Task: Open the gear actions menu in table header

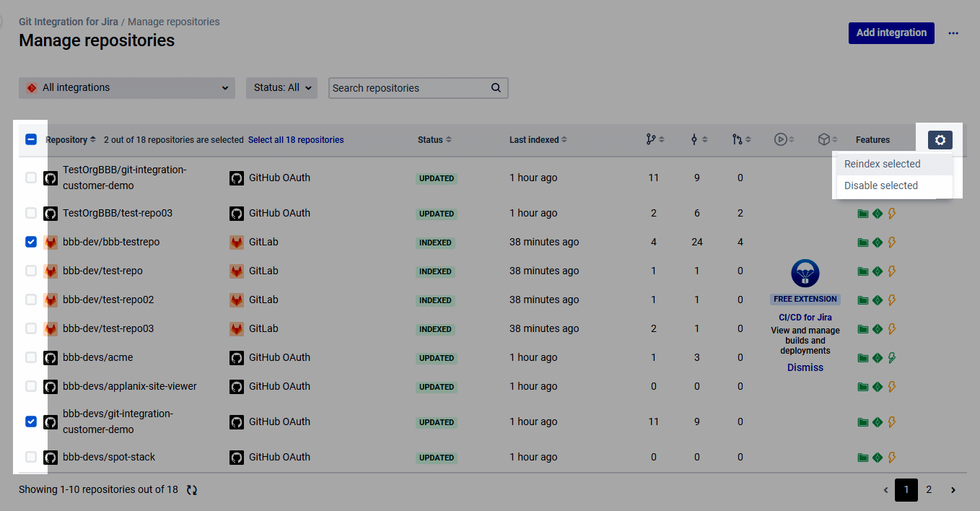Action: click(940, 140)
